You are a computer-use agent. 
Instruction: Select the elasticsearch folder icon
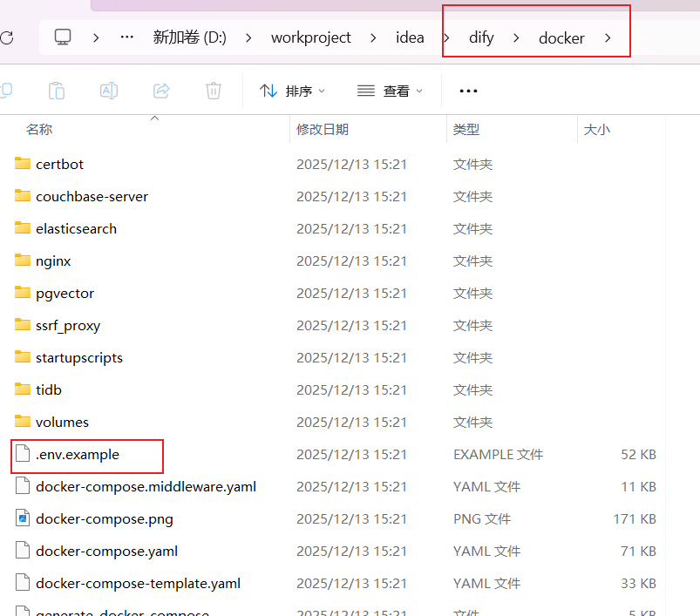[x=23, y=227]
